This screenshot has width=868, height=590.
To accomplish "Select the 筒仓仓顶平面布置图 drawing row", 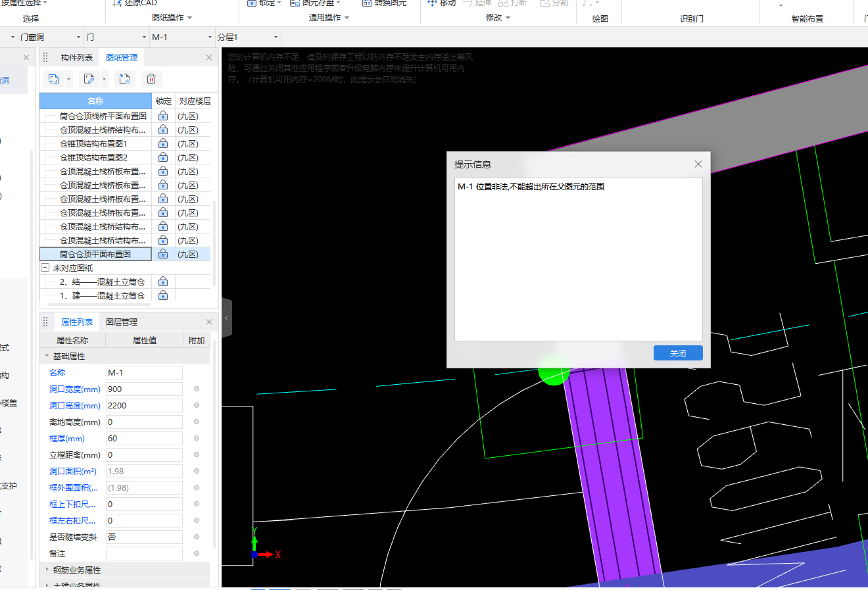I will (x=95, y=255).
